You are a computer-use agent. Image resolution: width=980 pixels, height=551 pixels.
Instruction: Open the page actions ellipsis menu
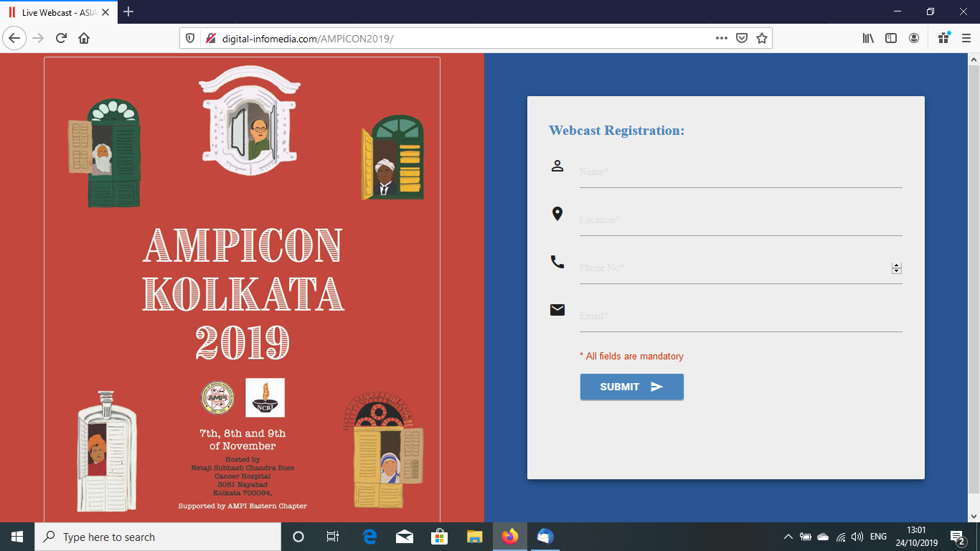[720, 38]
